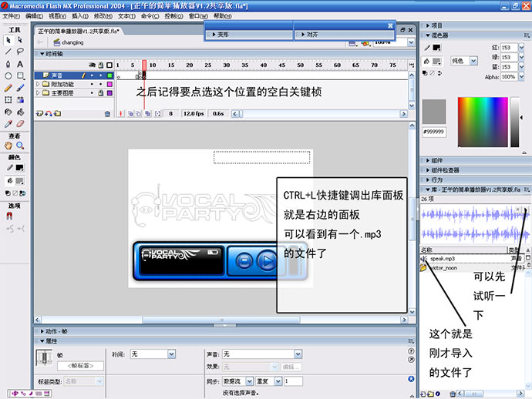
Task: Select the Line tool
Action: (x=8, y=52)
